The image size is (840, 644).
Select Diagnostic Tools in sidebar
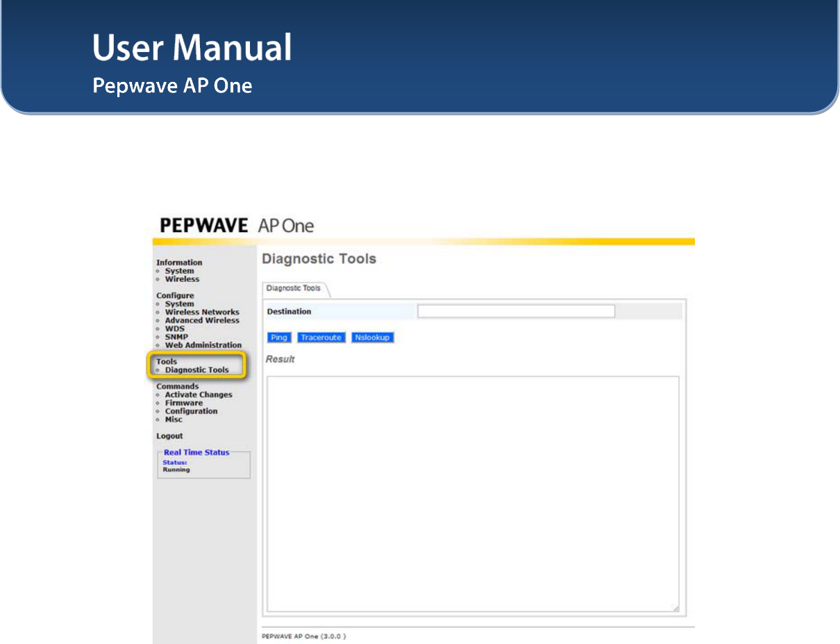coord(196,370)
